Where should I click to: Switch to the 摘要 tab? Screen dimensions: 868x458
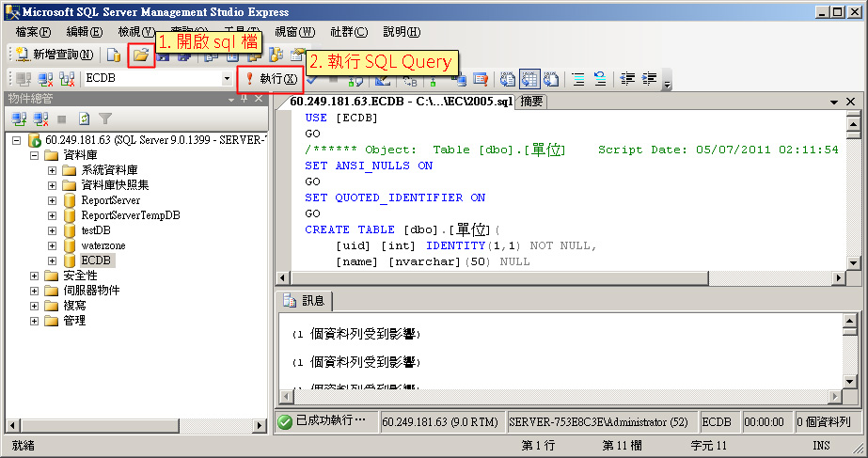[x=531, y=102]
